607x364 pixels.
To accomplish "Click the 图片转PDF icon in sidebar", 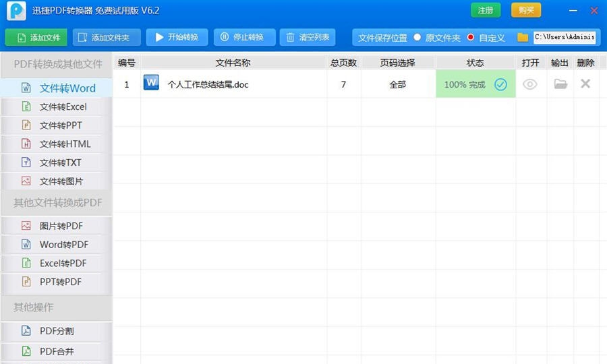I will point(26,226).
